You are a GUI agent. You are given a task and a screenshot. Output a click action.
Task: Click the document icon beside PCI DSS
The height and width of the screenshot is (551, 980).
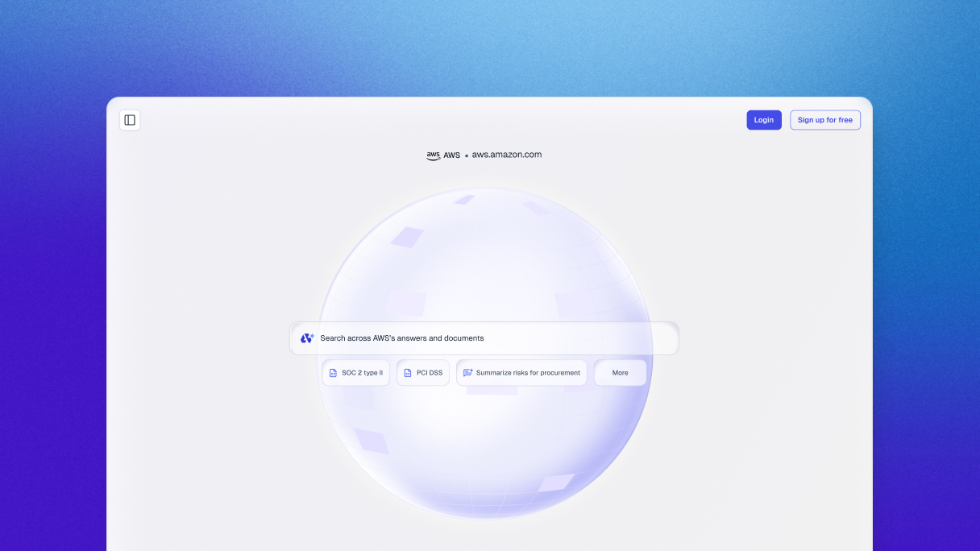[x=408, y=373]
